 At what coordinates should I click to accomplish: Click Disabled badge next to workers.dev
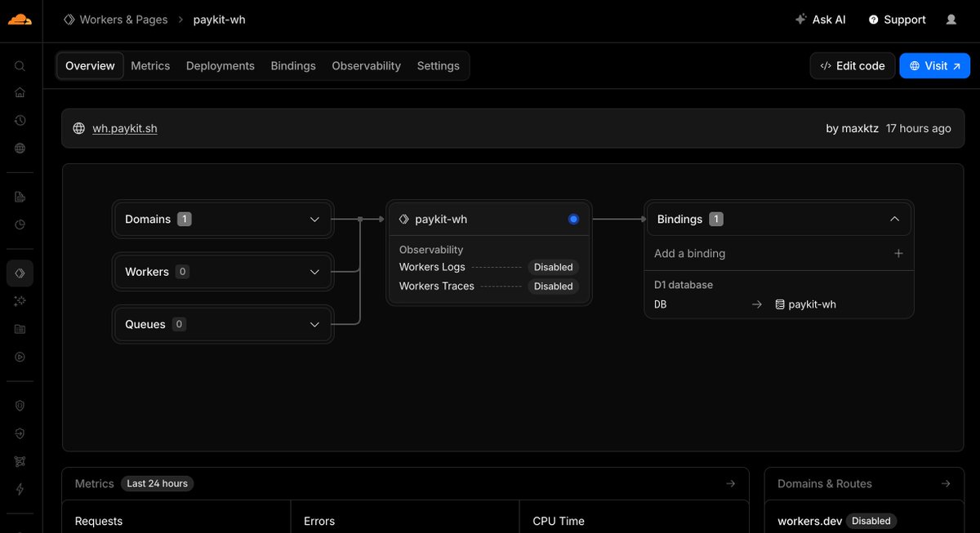(x=871, y=521)
